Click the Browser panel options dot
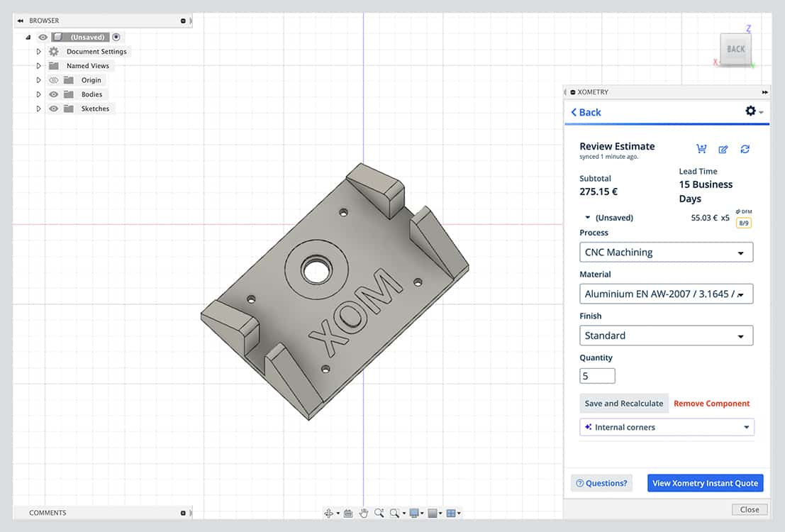This screenshot has height=532, width=785. pyautogui.click(x=183, y=21)
